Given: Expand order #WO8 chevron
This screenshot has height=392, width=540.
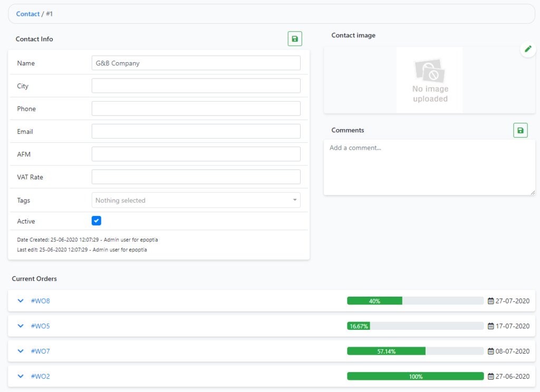Looking at the screenshot, I should (21, 301).
